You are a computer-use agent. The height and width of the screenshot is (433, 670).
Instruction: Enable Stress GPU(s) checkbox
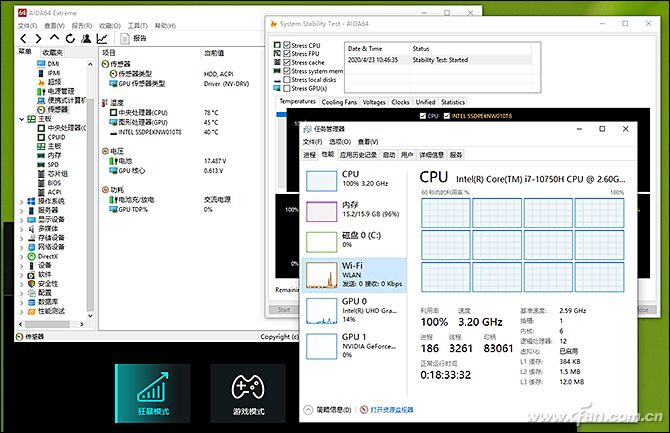tap(287, 88)
